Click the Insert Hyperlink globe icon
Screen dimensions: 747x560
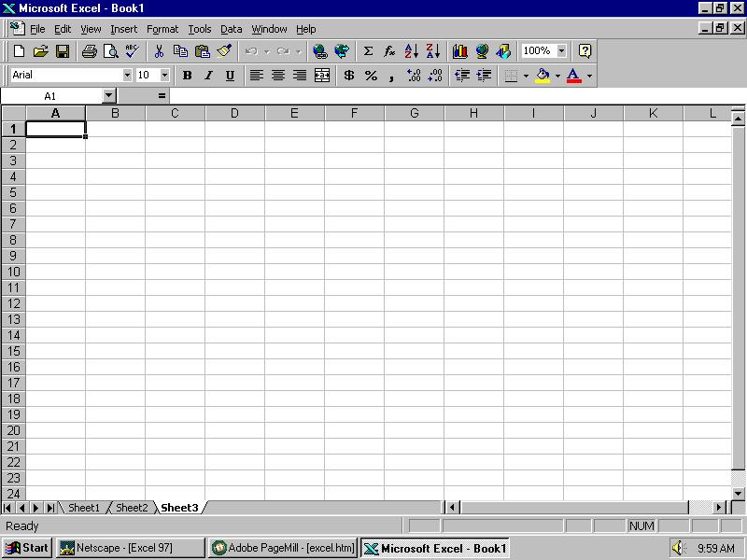pos(319,51)
